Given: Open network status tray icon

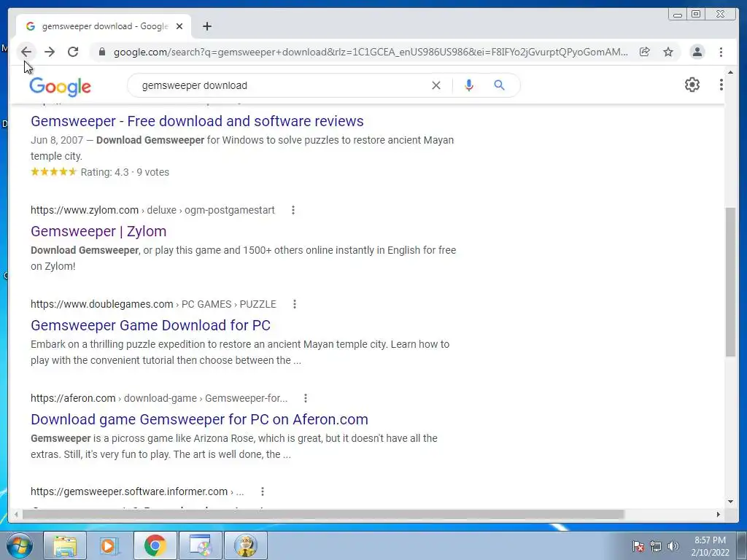Looking at the screenshot, I should coord(656,546).
